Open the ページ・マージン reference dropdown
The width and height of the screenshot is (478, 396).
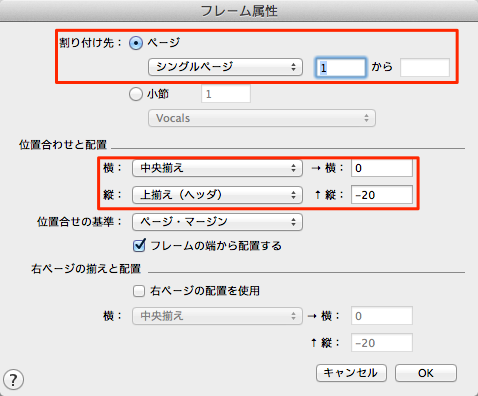(x=217, y=222)
